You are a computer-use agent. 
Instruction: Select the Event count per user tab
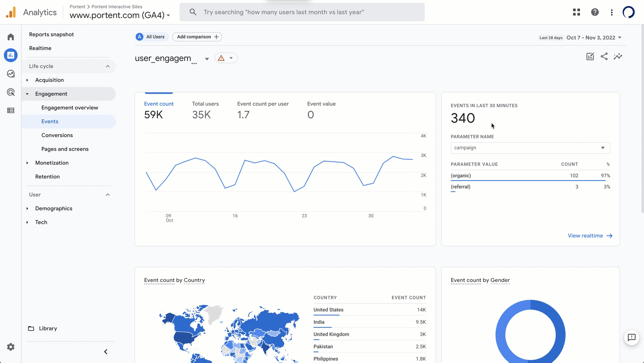click(263, 110)
